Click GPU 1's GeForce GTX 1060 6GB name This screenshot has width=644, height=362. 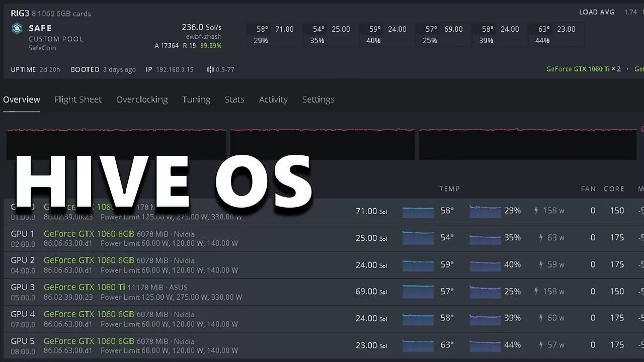89,234
